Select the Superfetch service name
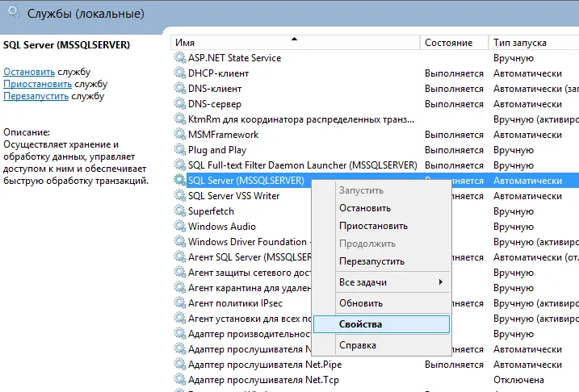The image size is (579, 392). 211,211
